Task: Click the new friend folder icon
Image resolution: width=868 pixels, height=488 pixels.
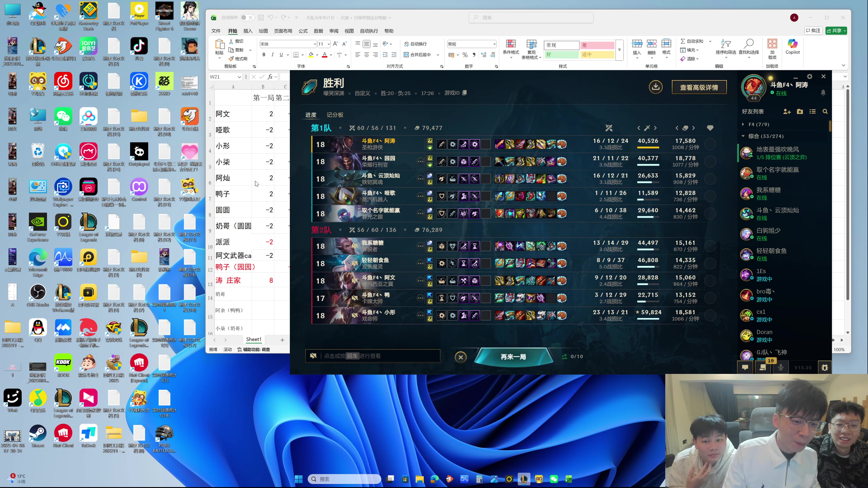Action: pyautogui.click(x=800, y=111)
